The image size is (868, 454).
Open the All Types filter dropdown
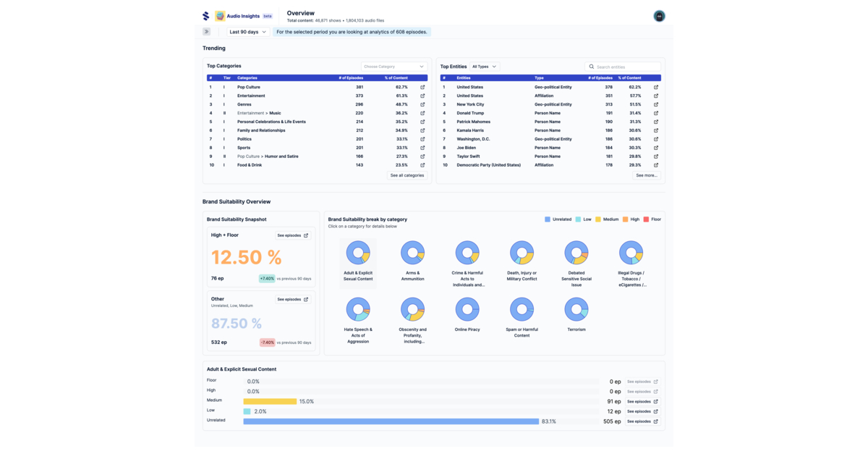[x=485, y=66]
